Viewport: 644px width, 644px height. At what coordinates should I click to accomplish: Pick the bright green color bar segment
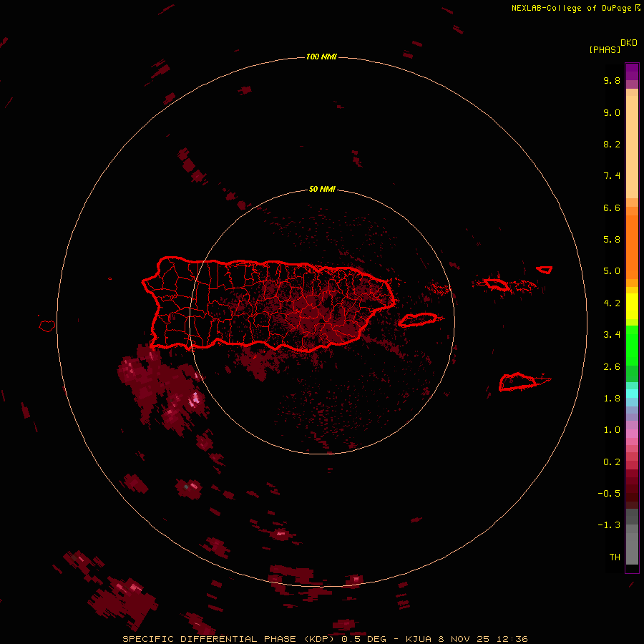click(632, 345)
